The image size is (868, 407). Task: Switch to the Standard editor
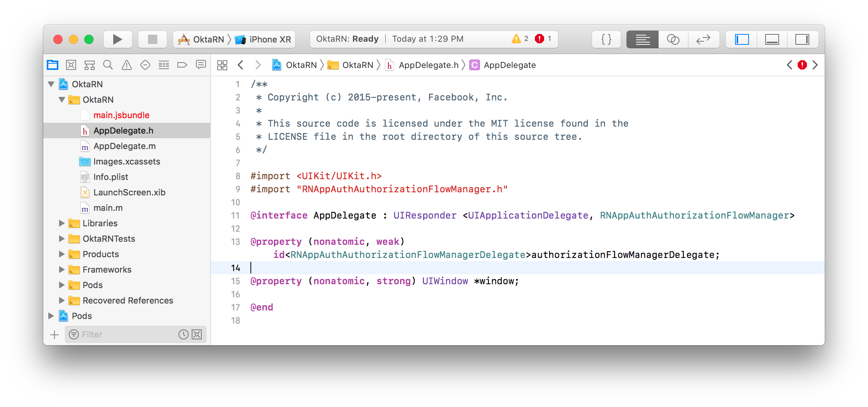(x=642, y=39)
